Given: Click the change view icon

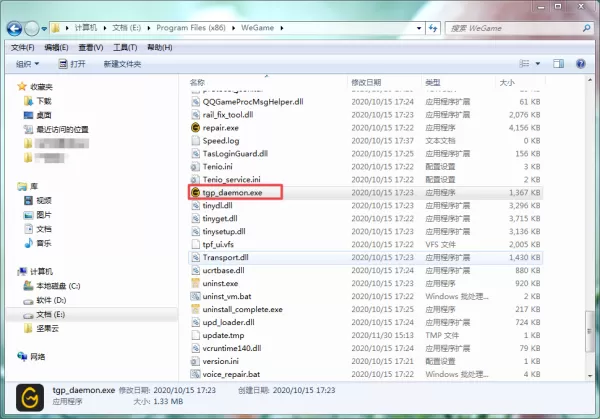Looking at the screenshot, I should 524,64.
